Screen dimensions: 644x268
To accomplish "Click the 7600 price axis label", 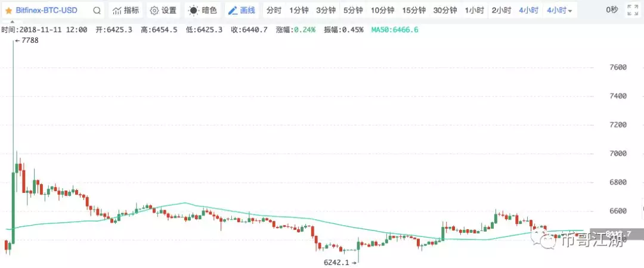I will pos(618,67).
